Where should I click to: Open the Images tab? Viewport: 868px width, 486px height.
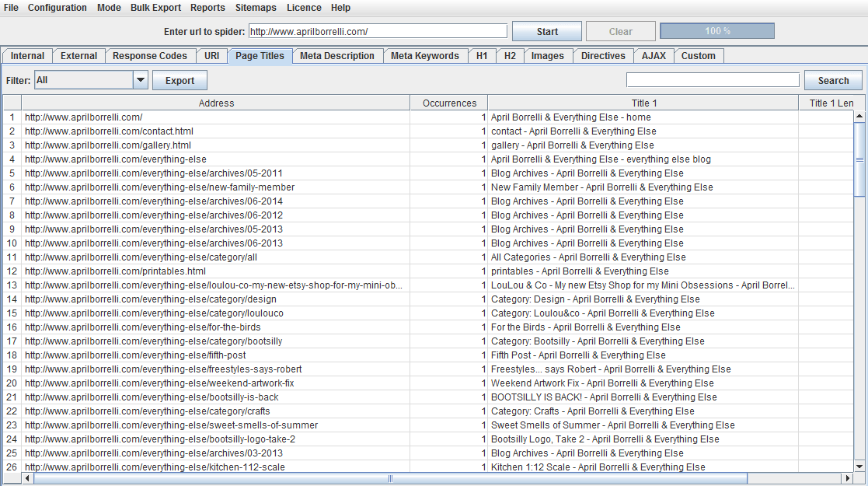(x=548, y=56)
